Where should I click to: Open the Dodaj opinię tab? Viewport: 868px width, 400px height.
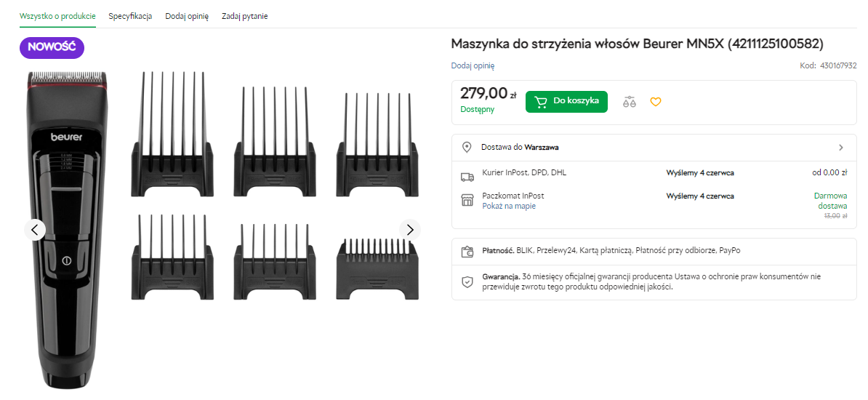point(187,16)
